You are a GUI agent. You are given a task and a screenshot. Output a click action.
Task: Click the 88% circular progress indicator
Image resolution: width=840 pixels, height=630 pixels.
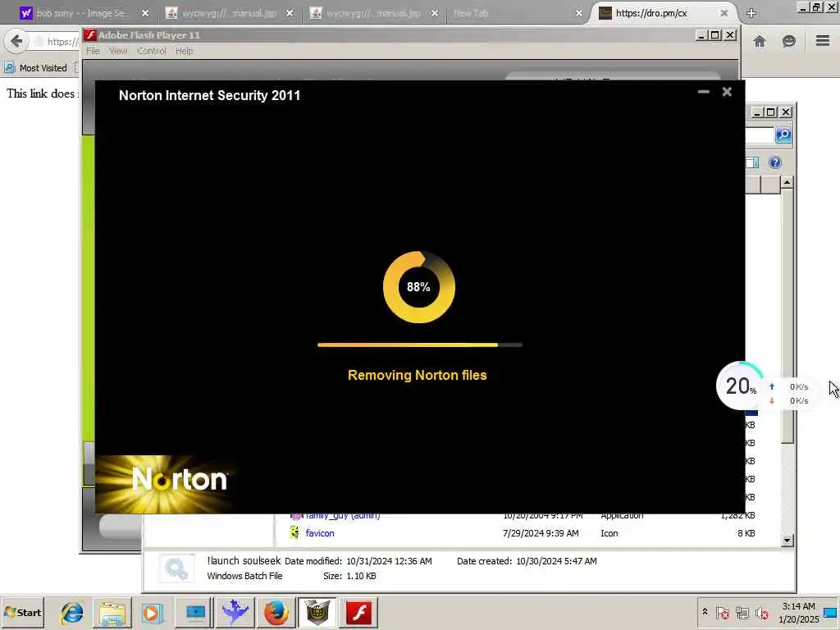point(418,287)
